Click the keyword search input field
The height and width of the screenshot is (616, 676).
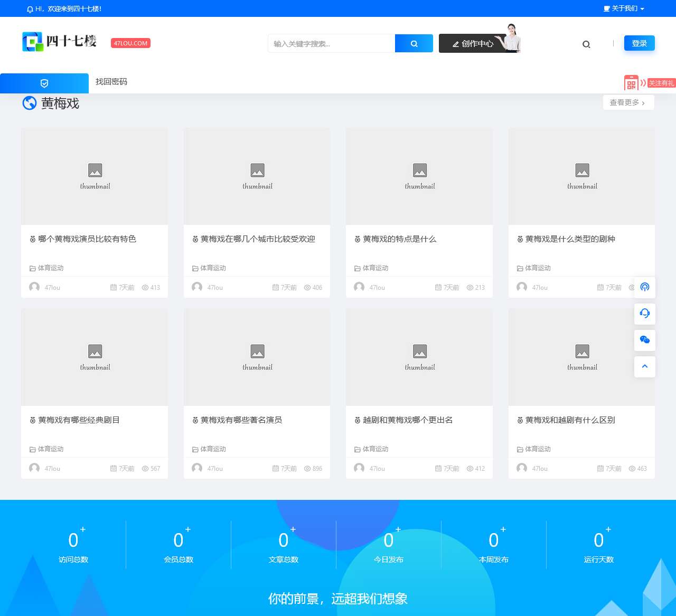click(330, 43)
